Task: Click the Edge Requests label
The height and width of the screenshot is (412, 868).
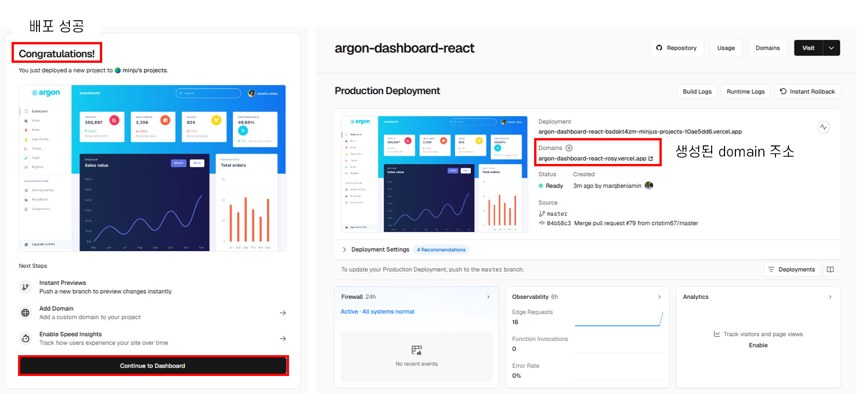Action: (532, 312)
